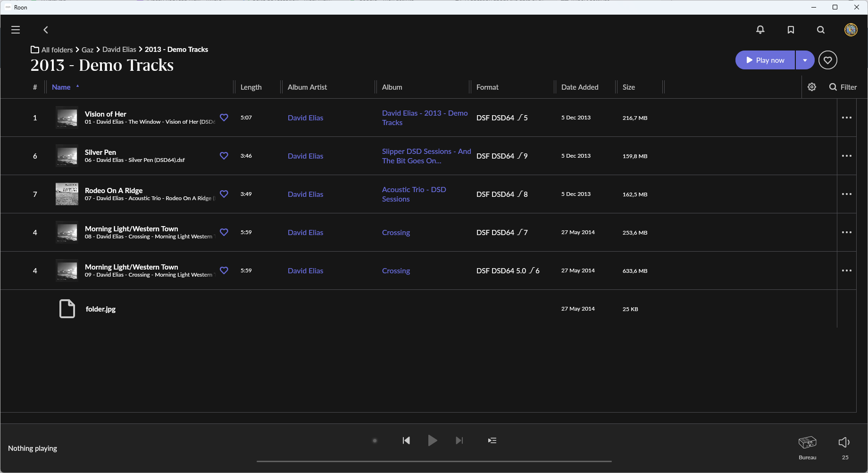This screenshot has height=473, width=868.
Task: Click Vision of Her album thumbnail
Action: pos(67,118)
